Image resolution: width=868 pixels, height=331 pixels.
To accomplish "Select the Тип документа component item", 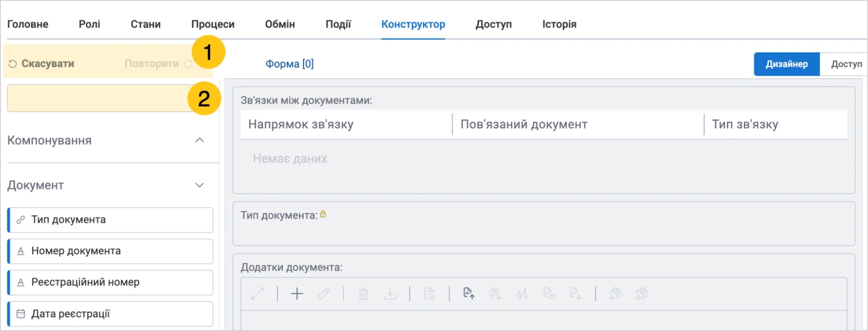I will click(110, 220).
